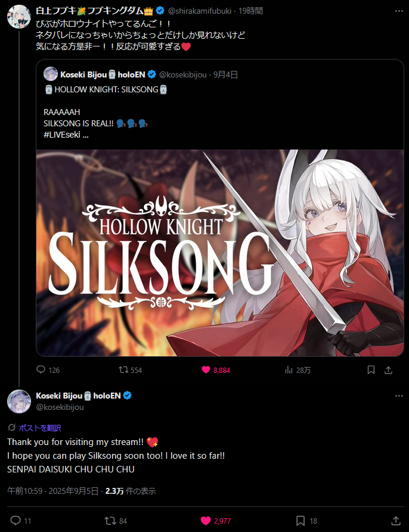Bookmark Fubuki's quoted post

(371, 370)
